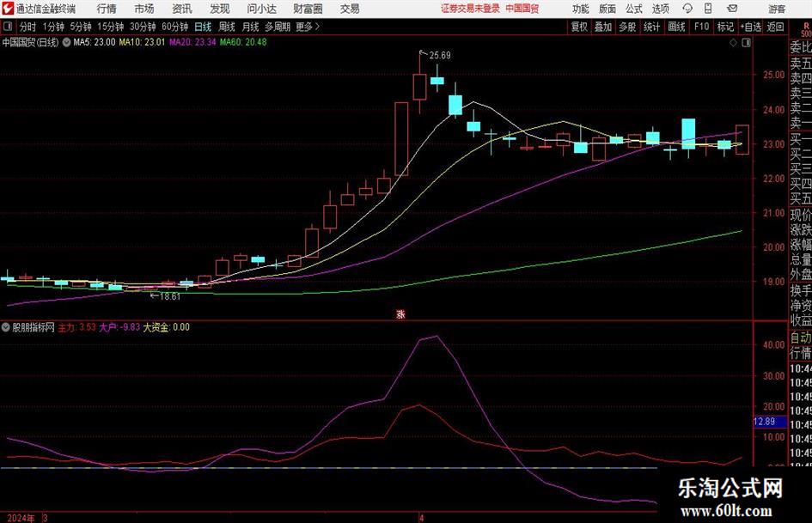Click the 大户: -9.83 indicator value

[119, 327]
